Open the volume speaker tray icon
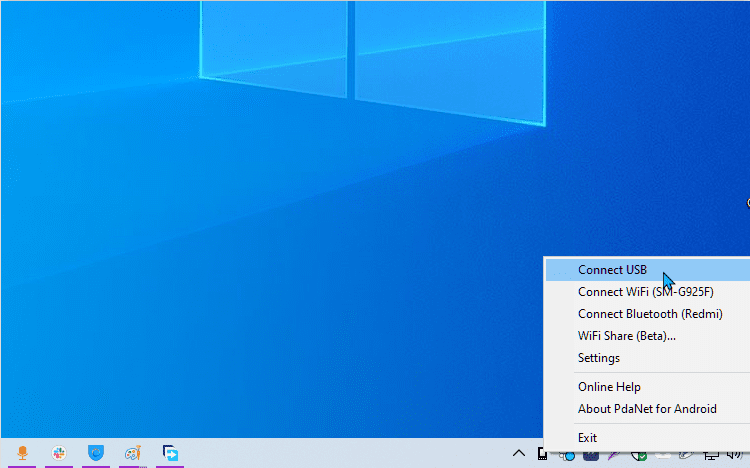This screenshot has width=750, height=468. 734,455
